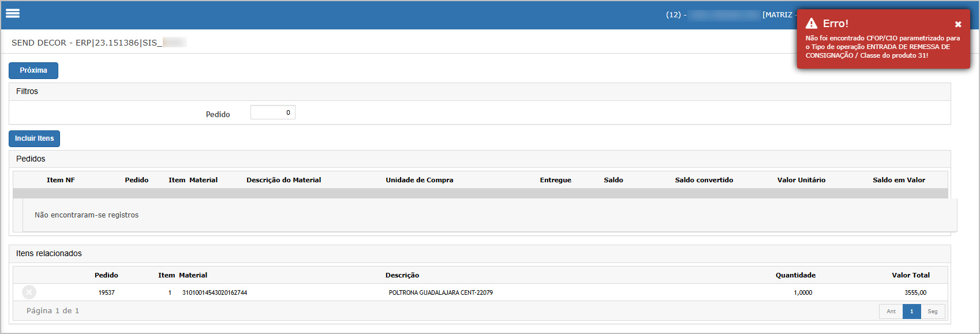Screen dimensions: 980x334
Task: Click the Saldo convertido column header
Action: [x=704, y=180]
